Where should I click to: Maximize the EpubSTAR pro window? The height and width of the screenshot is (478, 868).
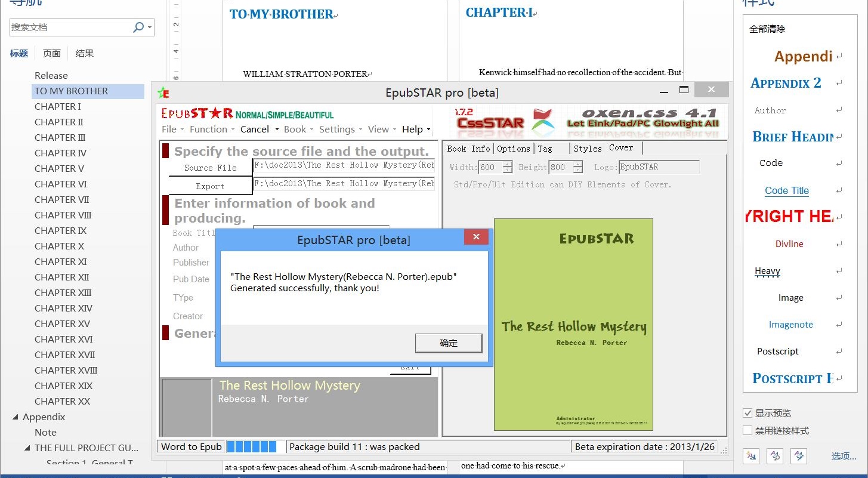pos(684,90)
